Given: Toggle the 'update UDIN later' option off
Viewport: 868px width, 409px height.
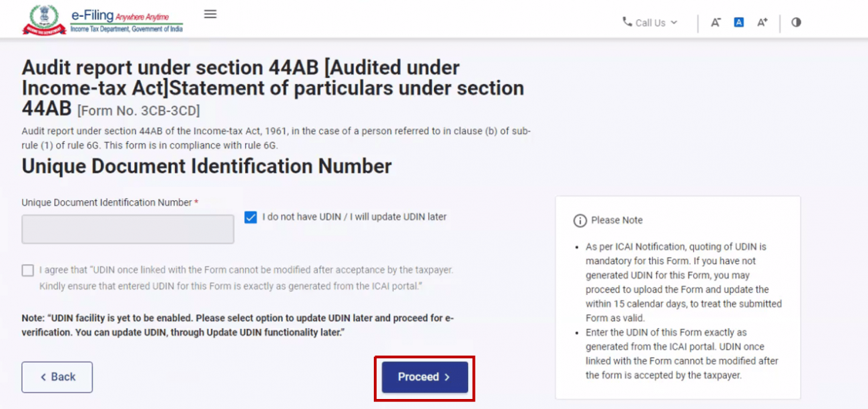Looking at the screenshot, I should coord(250,217).
